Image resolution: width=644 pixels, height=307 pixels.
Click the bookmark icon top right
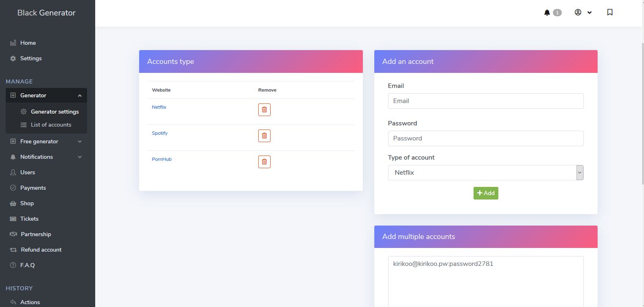tap(610, 12)
